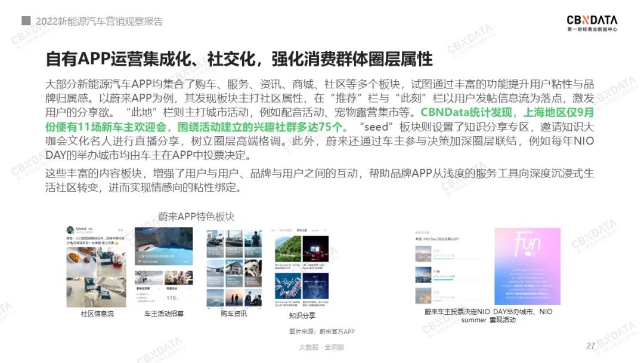
Task: Click the label 社区信息流
Action: point(97,313)
